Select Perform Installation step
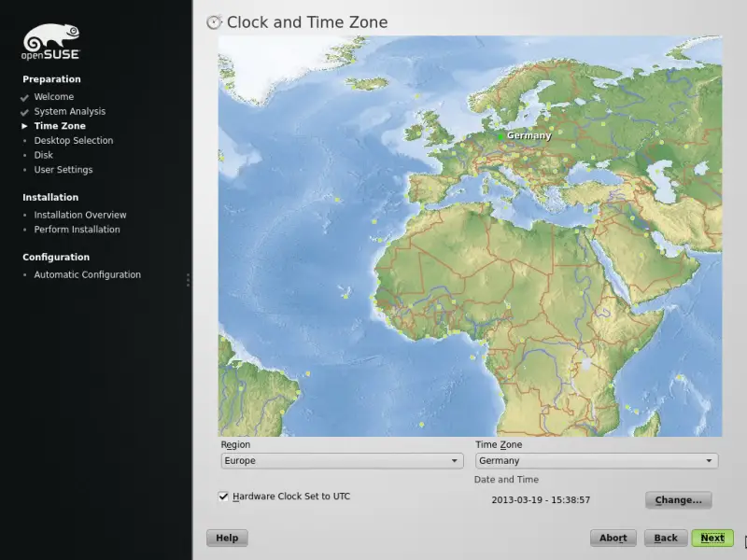The height and width of the screenshot is (560, 747). point(77,230)
